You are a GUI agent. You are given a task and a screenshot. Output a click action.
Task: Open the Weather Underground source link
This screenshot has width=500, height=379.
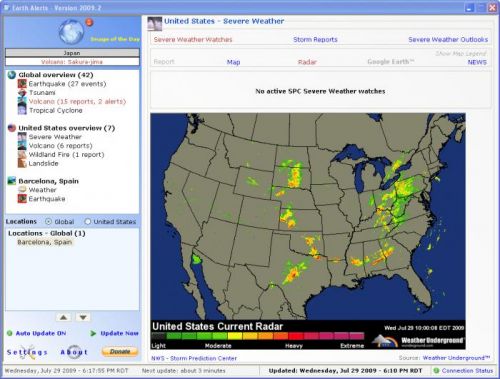tap(456, 358)
